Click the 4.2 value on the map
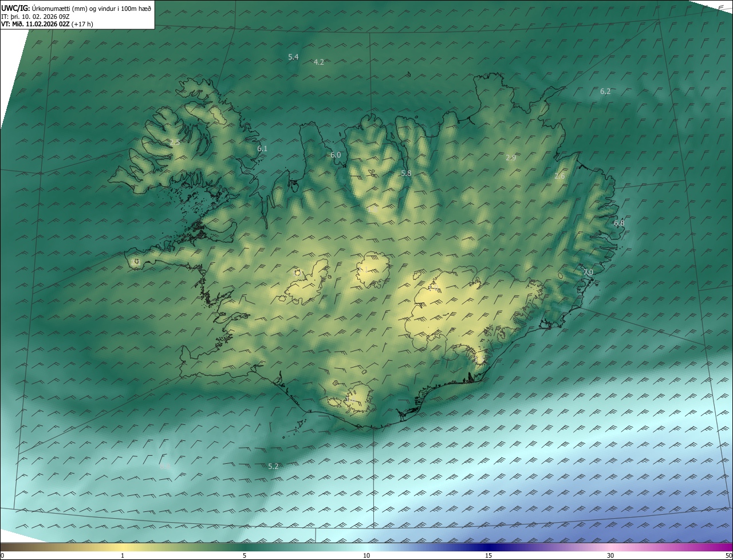 click(319, 62)
